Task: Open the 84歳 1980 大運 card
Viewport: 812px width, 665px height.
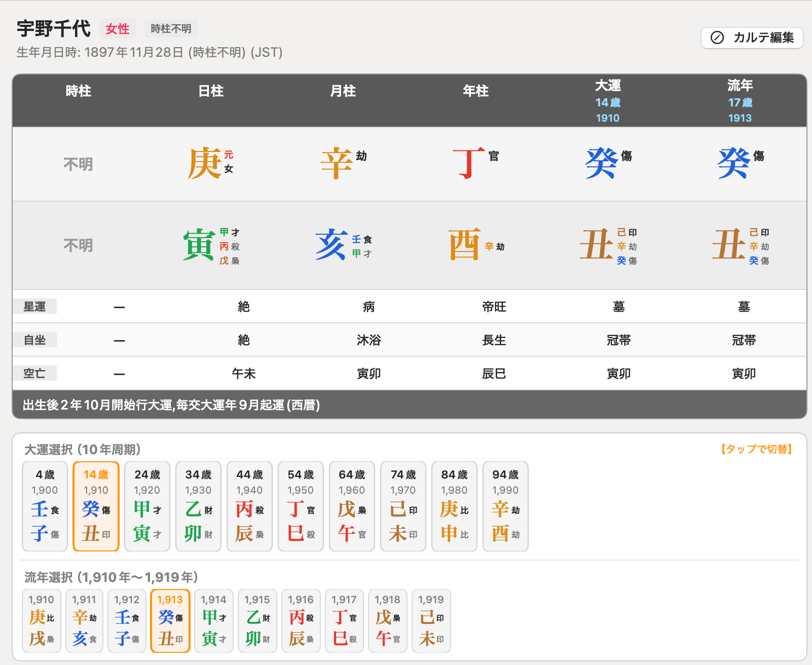Action: point(454,506)
